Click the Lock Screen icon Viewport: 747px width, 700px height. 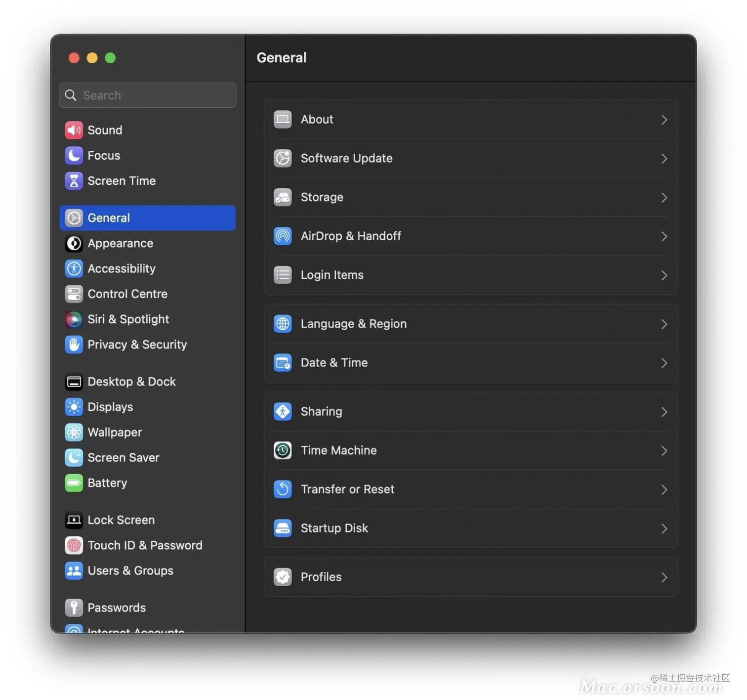click(74, 520)
